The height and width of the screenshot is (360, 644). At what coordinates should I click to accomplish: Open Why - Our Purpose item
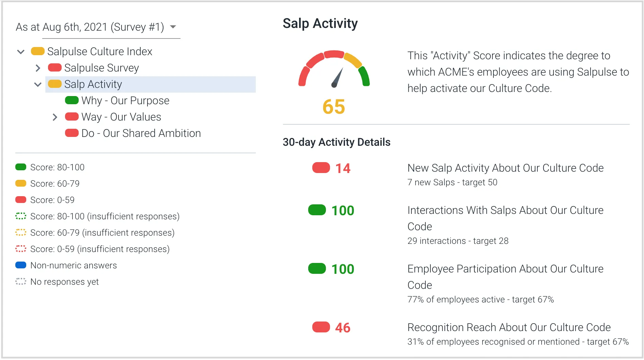[x=125, y=100]
